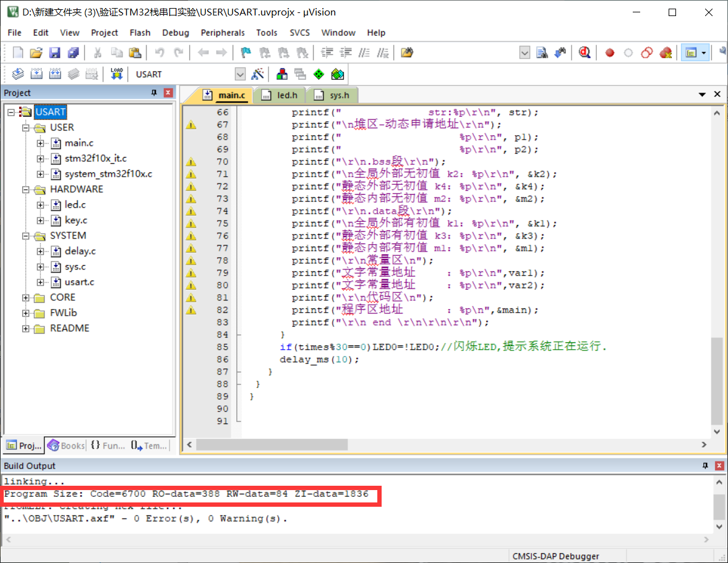Select key.c in project tree

(x=76, y=220)
